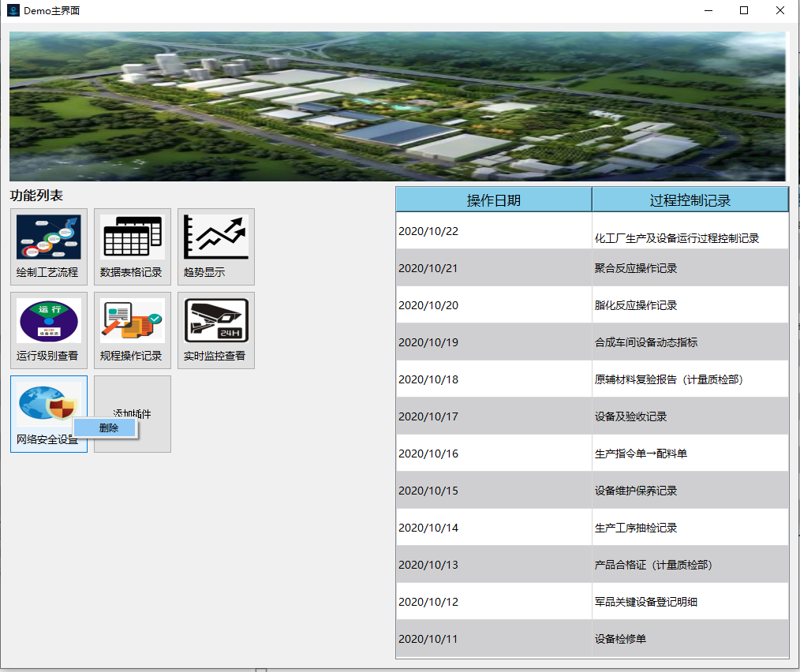Click the 过程控制记录 column header
This screenshot has height=672, width=800.
[690, 200]
